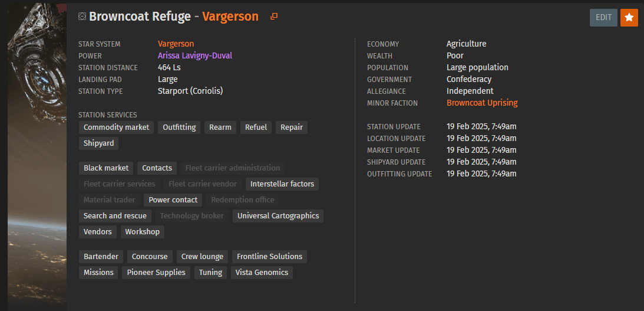
Task: Click the Shipyard service tag
Action: point(99,143)
